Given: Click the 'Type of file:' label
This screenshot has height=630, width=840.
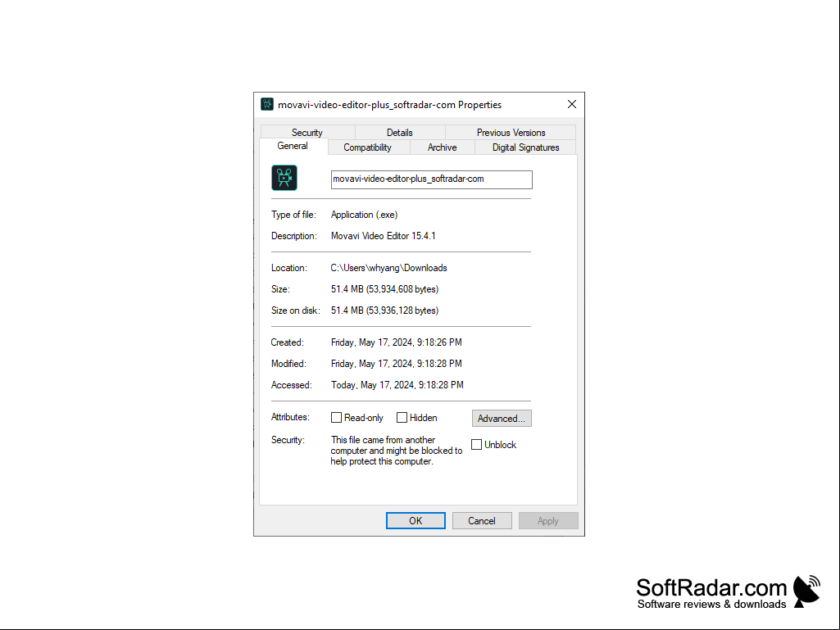Looking at the screenshot, I should pos(293,215).
